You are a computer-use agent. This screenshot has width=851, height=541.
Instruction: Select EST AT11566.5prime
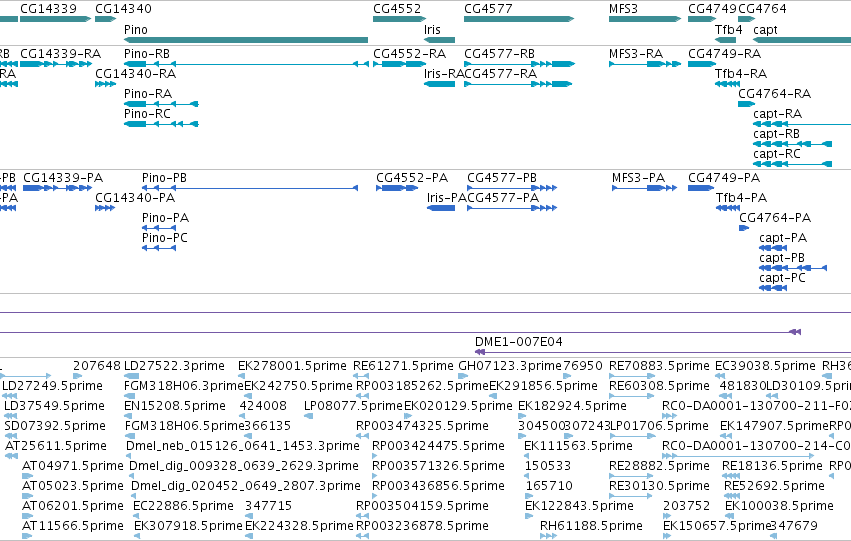pyautogui.click(x=27, y=536)
